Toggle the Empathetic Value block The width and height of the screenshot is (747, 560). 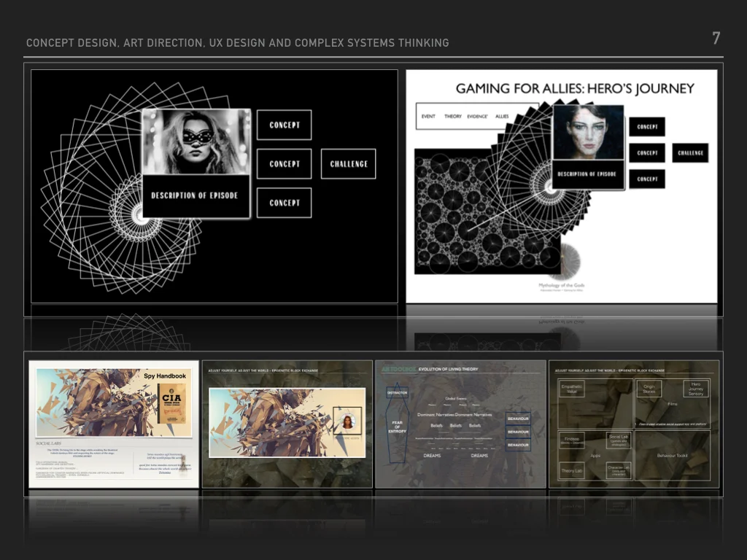572,389
